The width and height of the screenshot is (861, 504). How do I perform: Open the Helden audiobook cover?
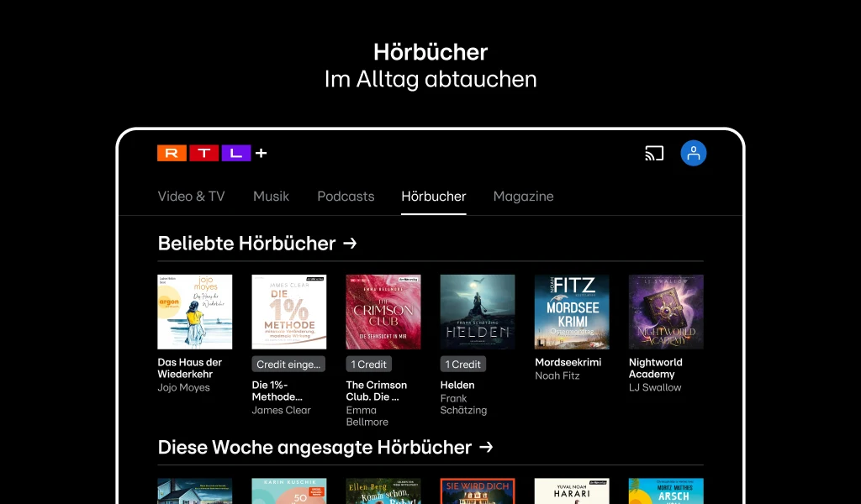[x=478, y=312]
